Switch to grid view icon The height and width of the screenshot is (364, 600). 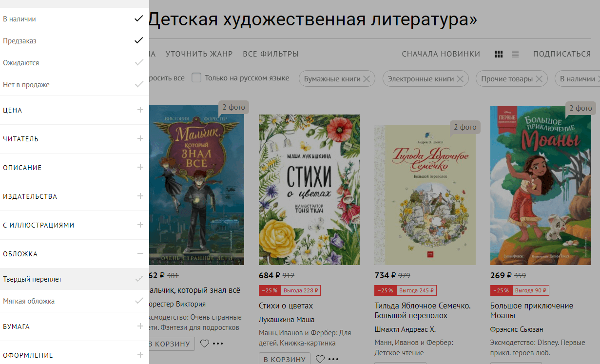click(498, 54)
